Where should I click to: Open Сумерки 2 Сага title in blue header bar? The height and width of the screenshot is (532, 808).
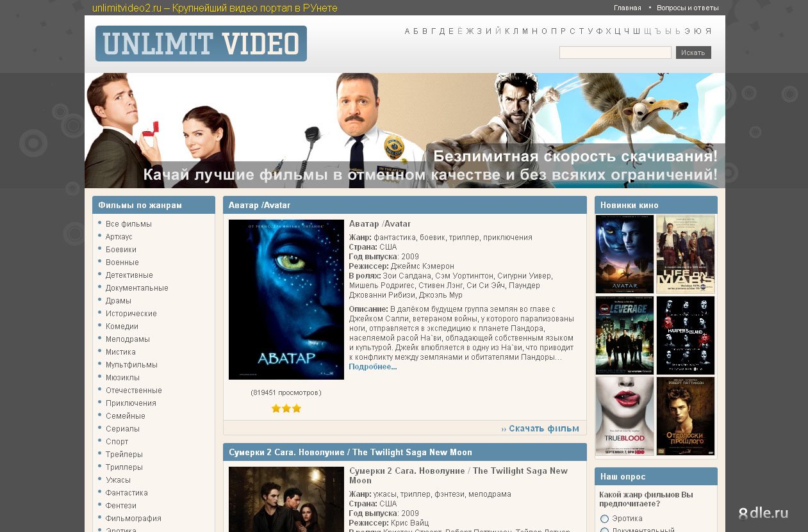(350, 452)
